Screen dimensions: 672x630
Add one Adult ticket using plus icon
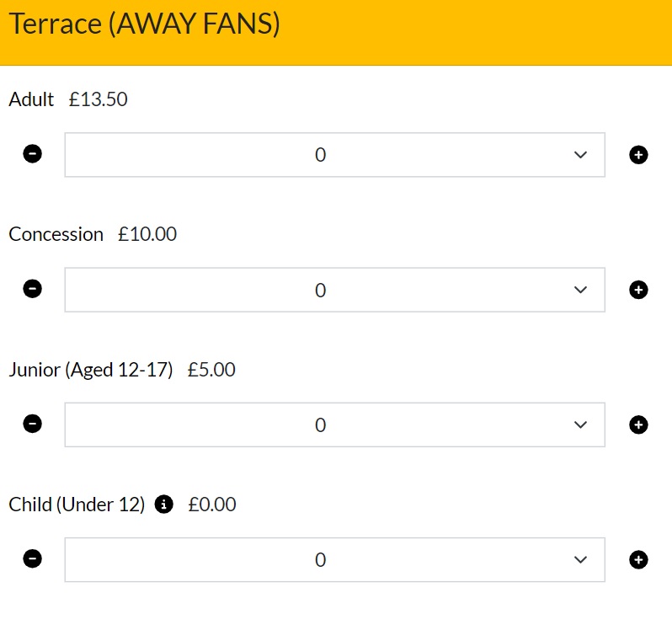tap(638, 155)
